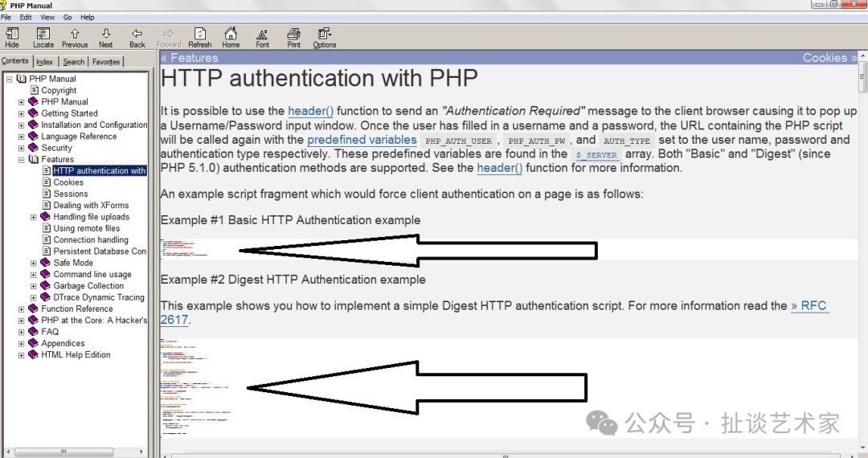Open the View menu
This screenshot has height=458, width=868.
47,17
